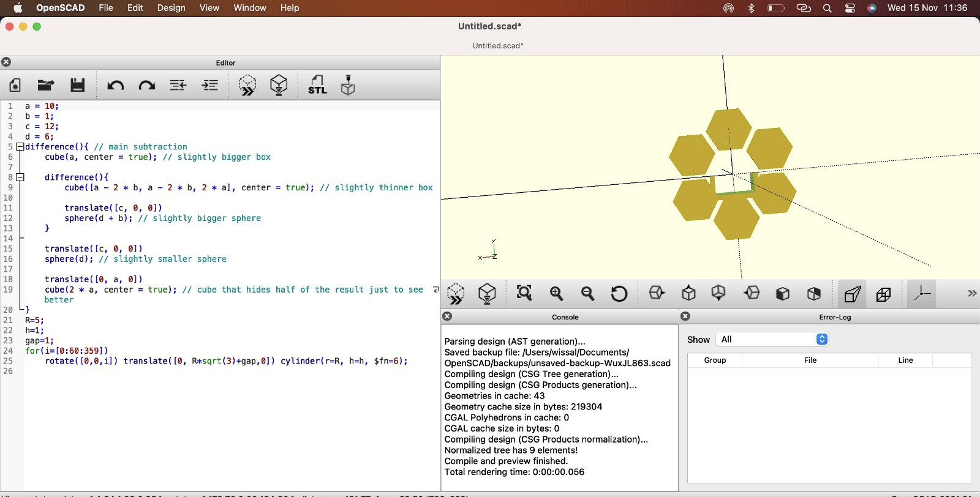This screenshot has height=497, width=980.
Task: Open the Design menu
Action: tap(171, 8)
